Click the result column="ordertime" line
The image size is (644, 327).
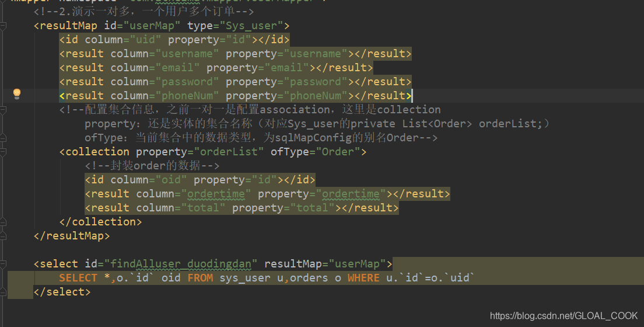click(267, 194)
